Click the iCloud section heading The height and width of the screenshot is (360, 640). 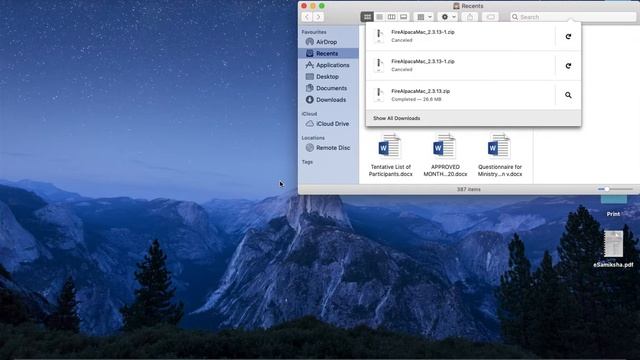pos(309,114)
